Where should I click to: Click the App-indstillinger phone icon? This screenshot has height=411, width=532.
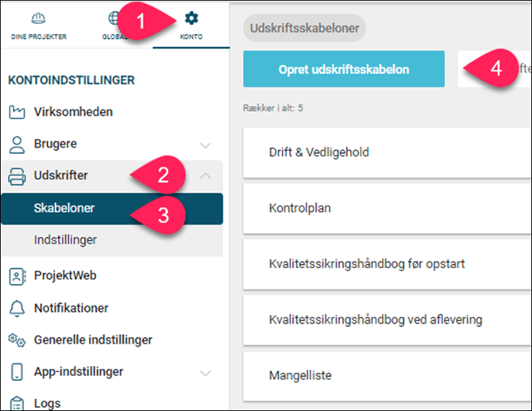coord(17,372)
